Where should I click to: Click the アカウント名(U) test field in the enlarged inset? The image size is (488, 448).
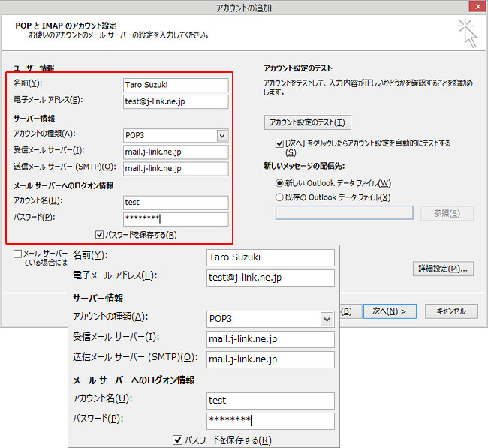(270, 401)
